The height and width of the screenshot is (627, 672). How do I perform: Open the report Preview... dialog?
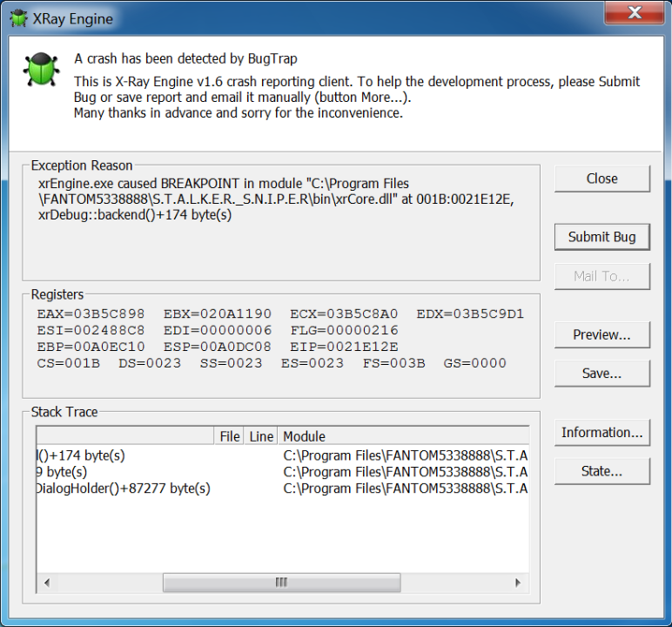click(x=601, y=334)
